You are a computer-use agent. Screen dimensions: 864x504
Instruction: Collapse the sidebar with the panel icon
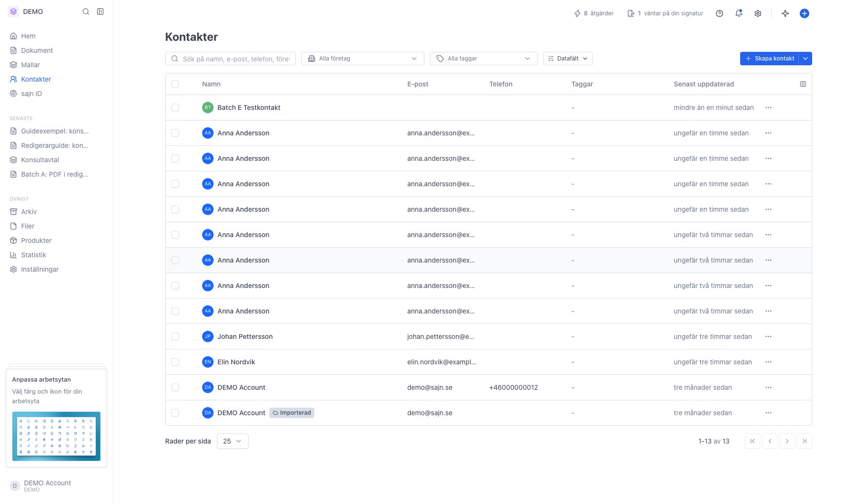(100, 12)
